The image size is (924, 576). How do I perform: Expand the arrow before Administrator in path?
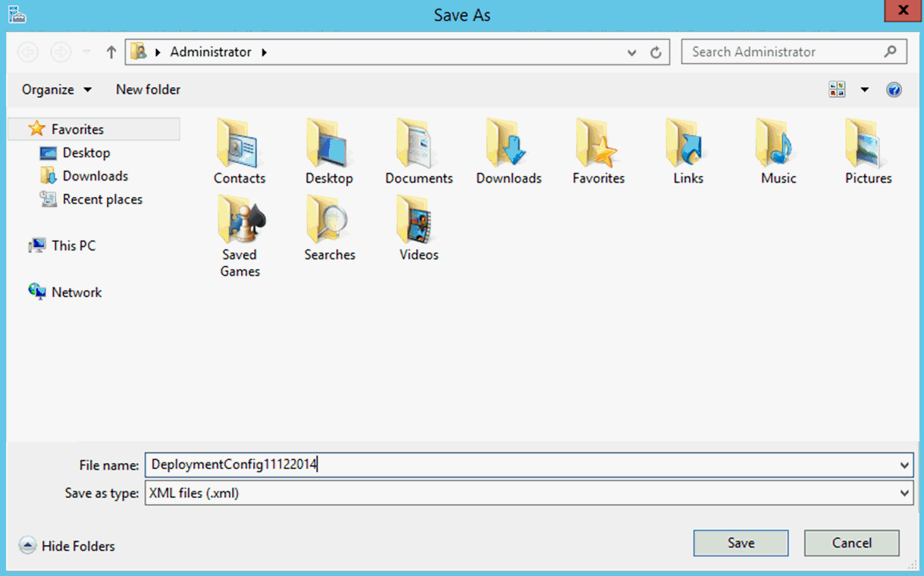158,52
